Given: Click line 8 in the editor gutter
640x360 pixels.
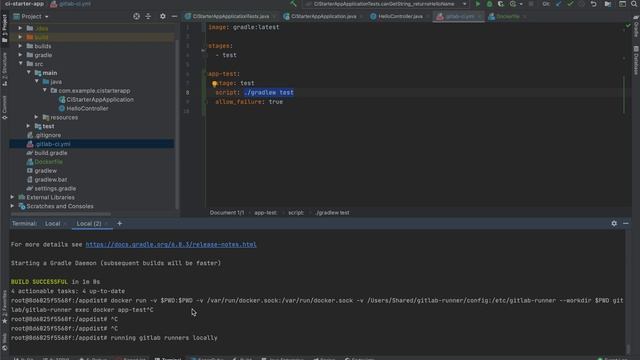Looking at the screenshot, I should tap(187, 93).
